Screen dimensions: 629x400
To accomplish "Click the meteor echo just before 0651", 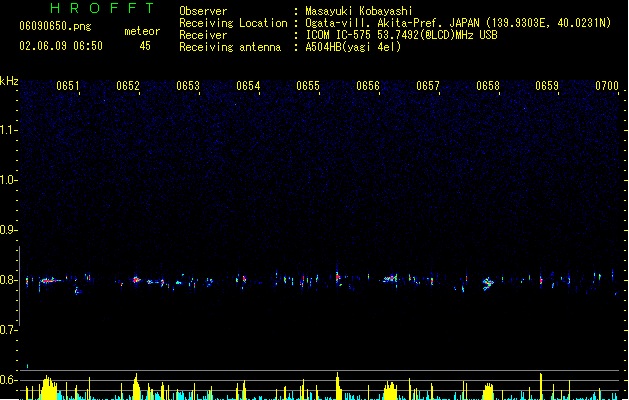I will (x=50, y=280).
